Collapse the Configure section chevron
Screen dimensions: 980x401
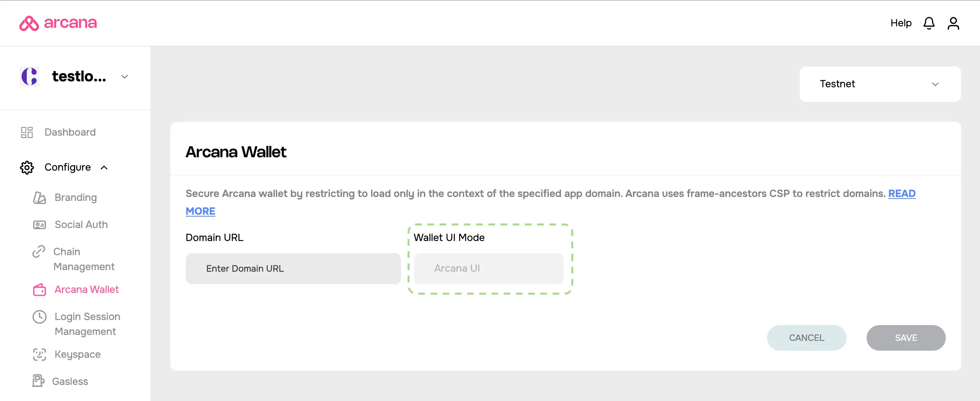[104, 167]
